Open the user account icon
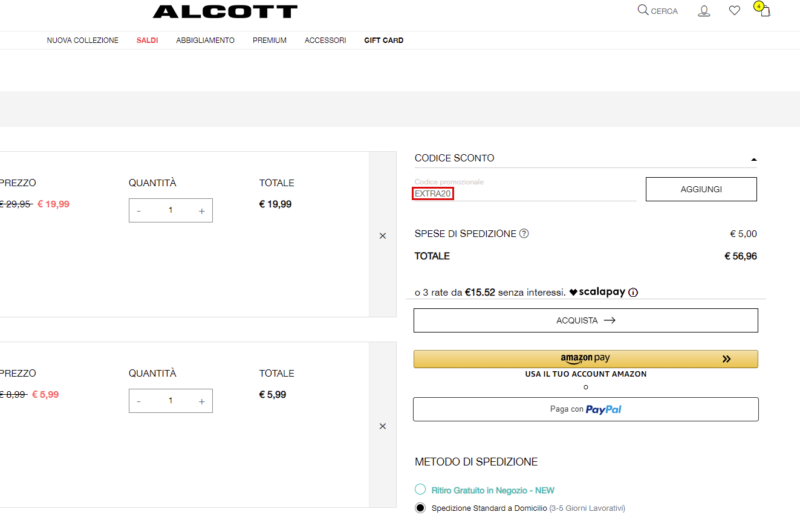Image resolution: width=800 pixels, height=532 pixels. (704, 11)
